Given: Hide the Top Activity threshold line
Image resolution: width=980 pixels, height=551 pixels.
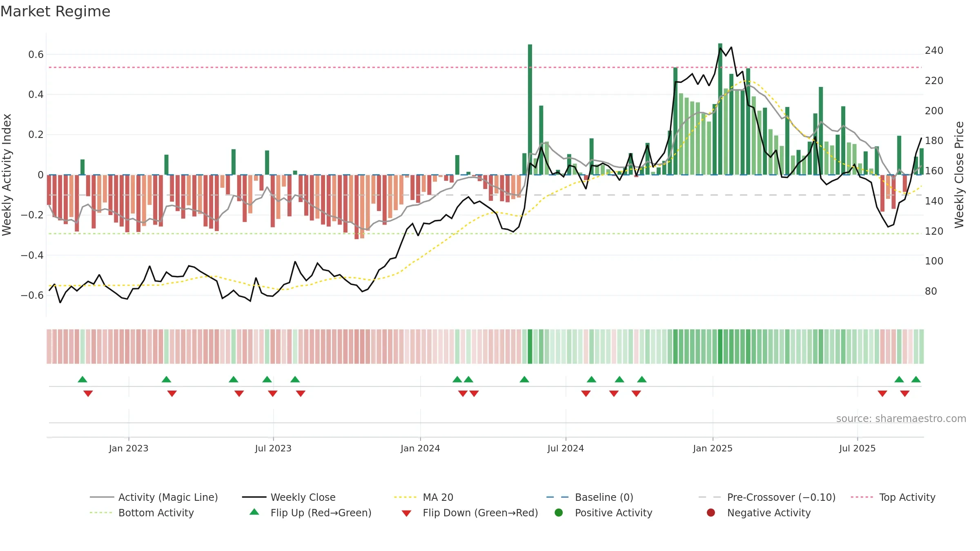Looking at the screenshot, I should (x=893, y=497).
